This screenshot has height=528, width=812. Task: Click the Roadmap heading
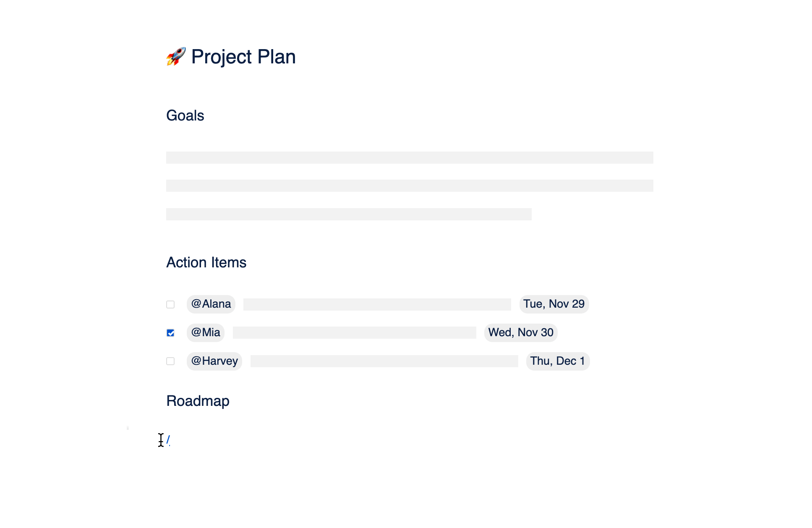pyautogui.click(x=198, y=401)
